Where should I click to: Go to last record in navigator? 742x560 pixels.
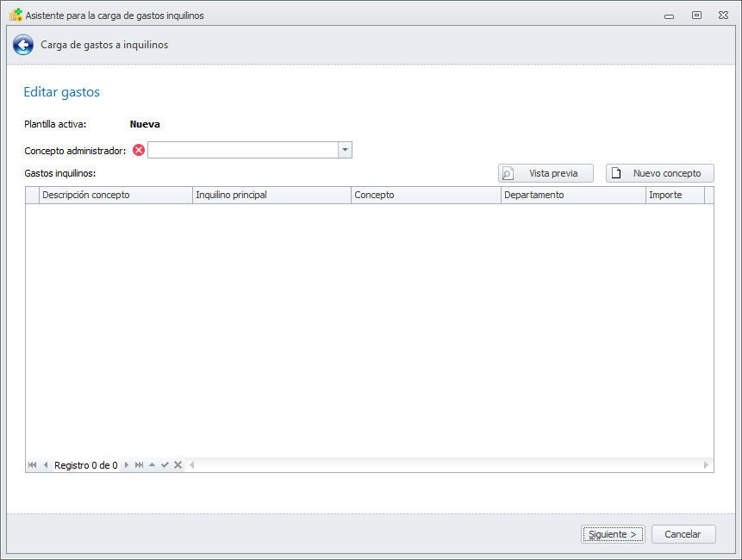click(x=139, y=465)
